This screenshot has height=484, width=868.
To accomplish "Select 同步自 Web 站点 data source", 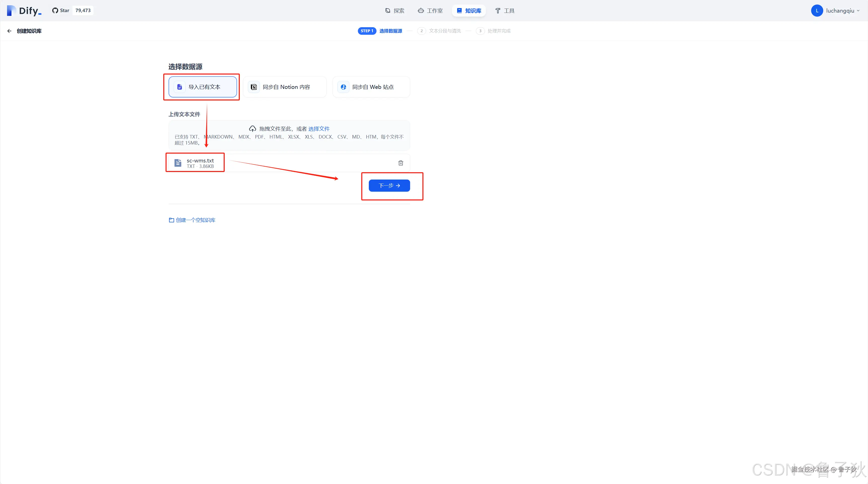I will [371, 87].
